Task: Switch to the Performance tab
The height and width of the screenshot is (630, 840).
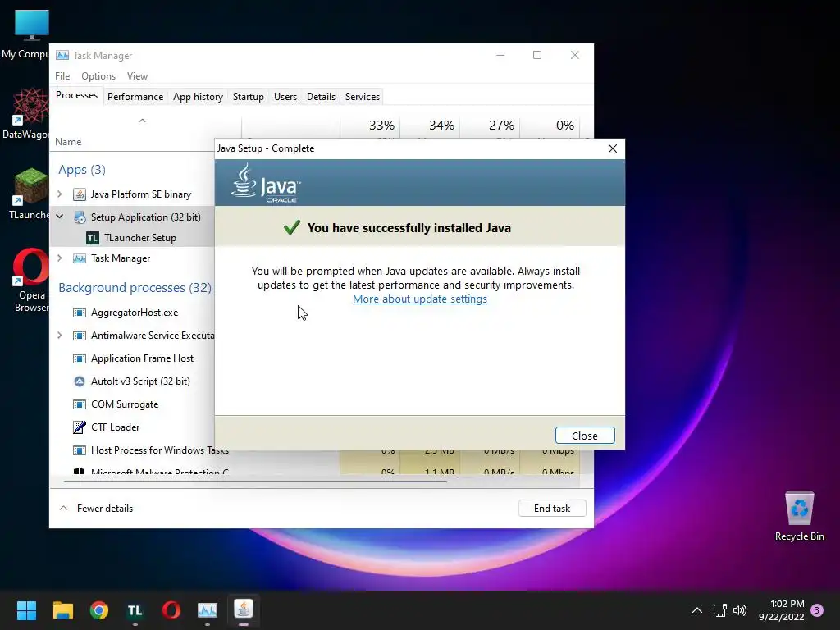Action: point(135,97)
